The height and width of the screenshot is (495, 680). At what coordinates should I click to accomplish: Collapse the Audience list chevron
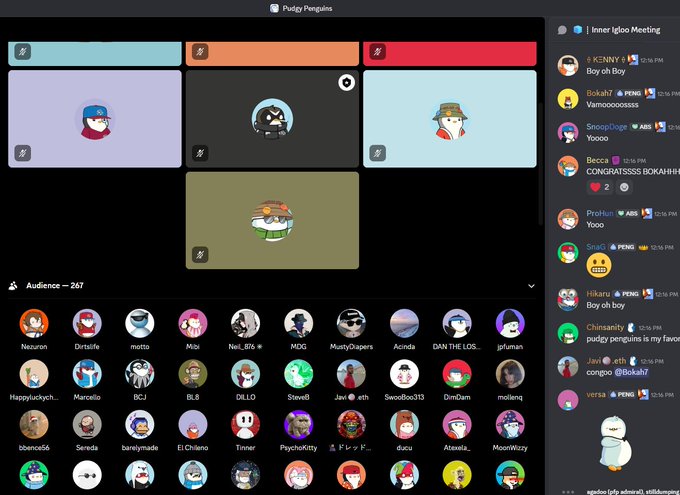pyautogui.click(x=531, y=286)
